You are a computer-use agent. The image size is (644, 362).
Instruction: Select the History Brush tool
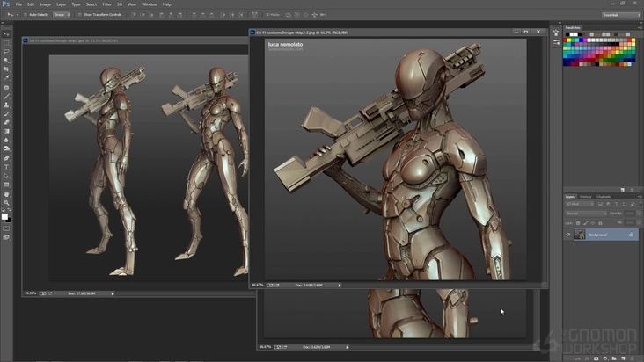(6, 113)
